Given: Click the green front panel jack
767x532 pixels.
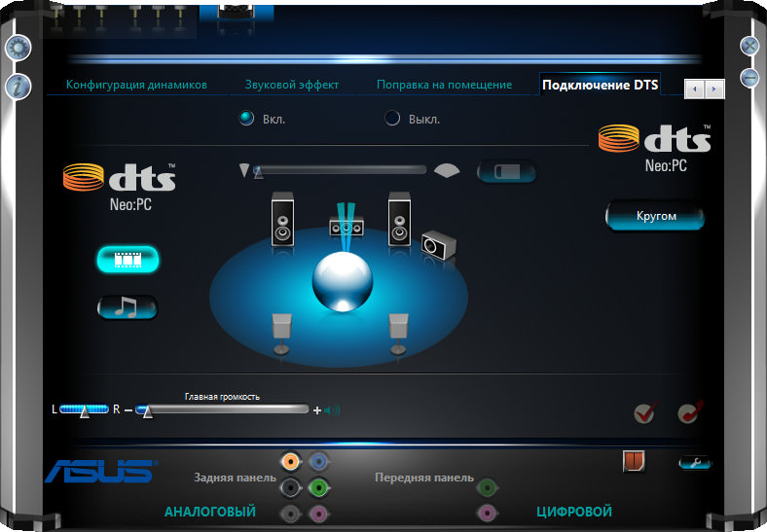Looking at the screenshot, I should [x=487, y=487].
